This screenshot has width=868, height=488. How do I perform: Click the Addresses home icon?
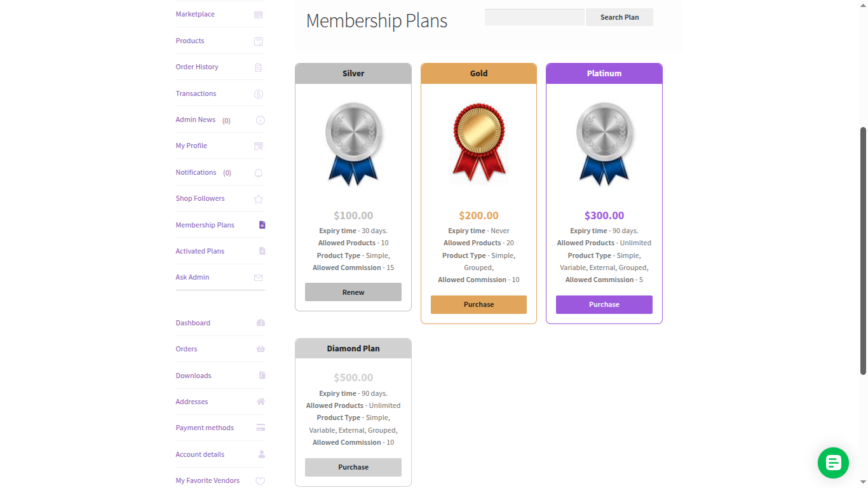(x=261, y=402)
